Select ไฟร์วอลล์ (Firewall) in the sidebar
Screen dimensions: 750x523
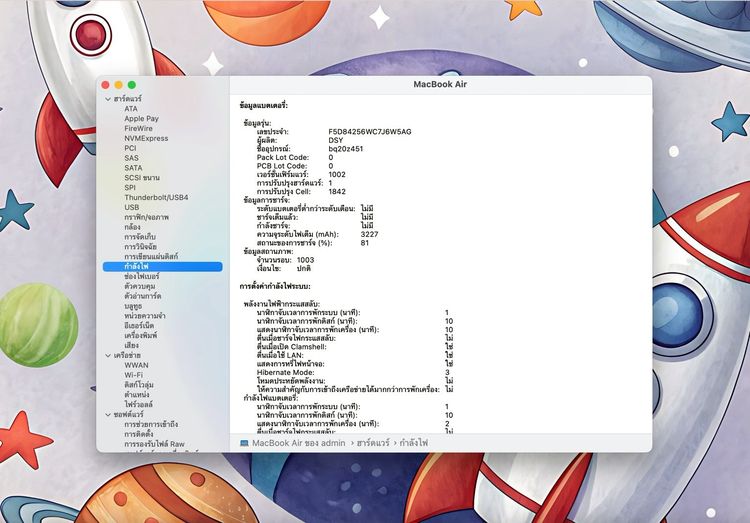tap(139, 405)
